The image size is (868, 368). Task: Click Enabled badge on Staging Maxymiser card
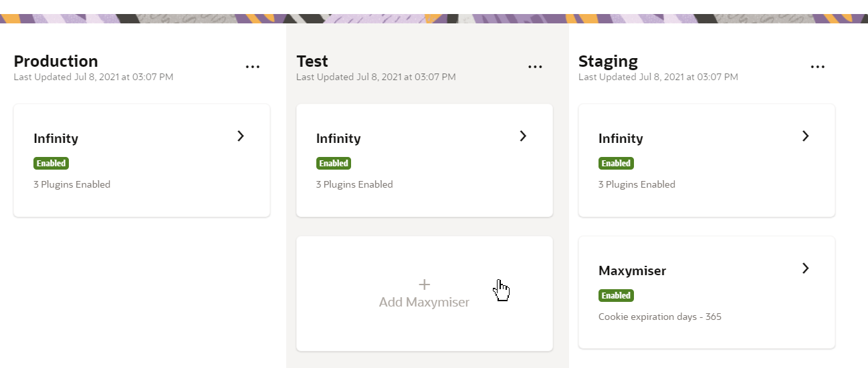click(x=616, y=295)
